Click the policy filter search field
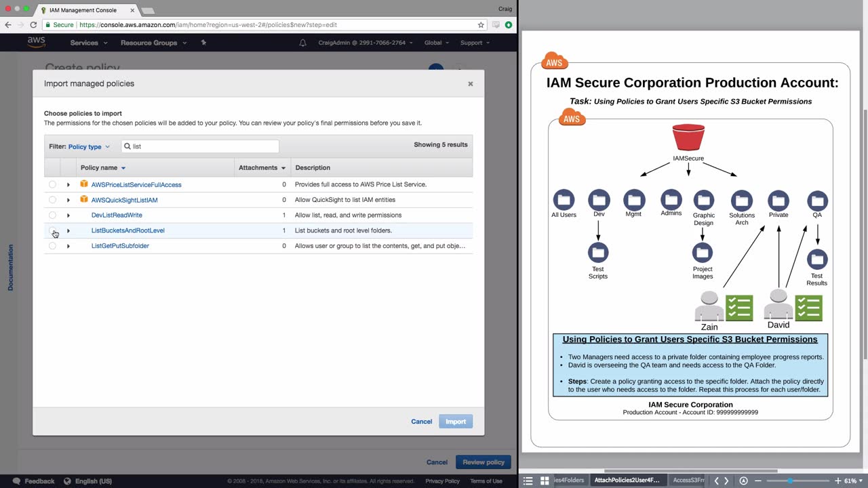The height and width of the screenshot is (488, 868). 200,146
